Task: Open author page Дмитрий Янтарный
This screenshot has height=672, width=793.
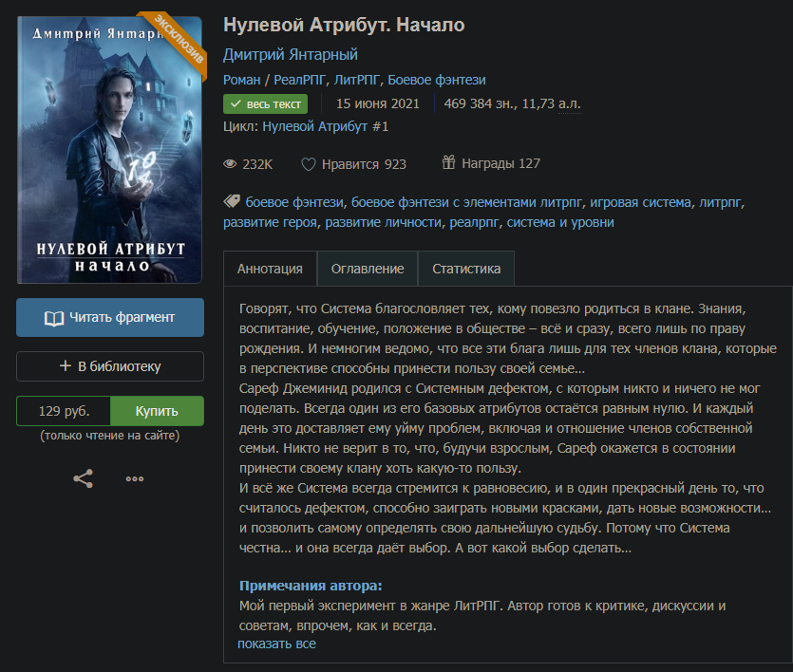Action: coord(291,54)
